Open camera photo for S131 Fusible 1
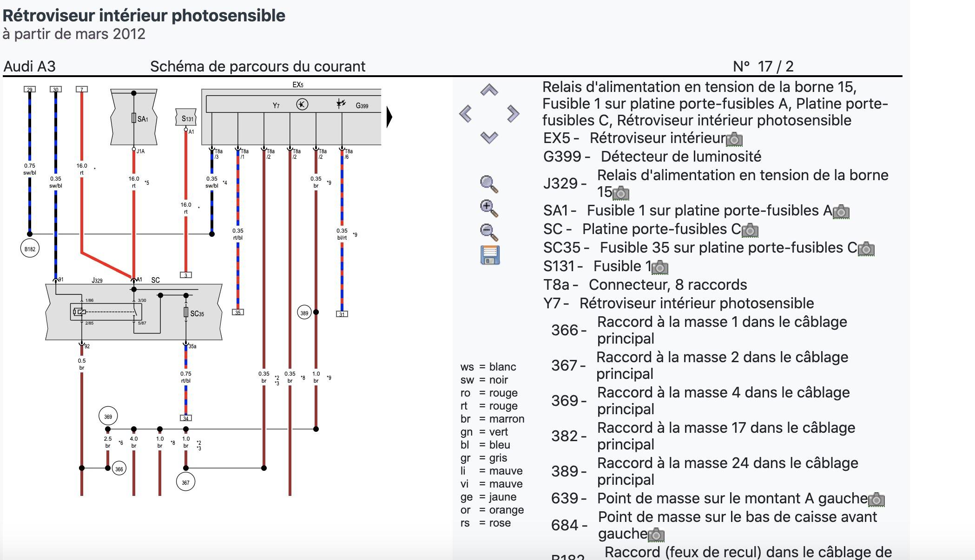This screenshot has height=560, width=975. click(x=660, y=267)
